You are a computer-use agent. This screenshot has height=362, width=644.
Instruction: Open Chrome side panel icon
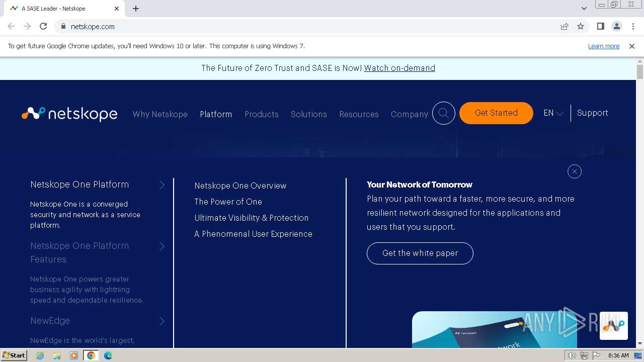[600, 26]
